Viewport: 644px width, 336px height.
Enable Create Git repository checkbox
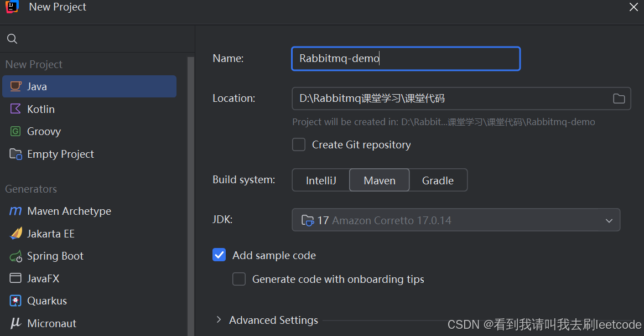(299, 144)
